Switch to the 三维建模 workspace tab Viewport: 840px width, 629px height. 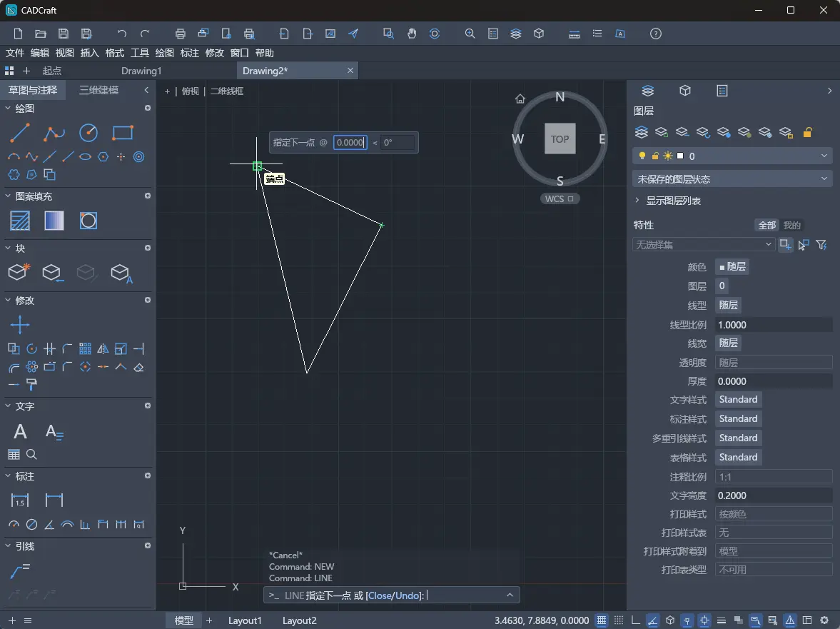(98, 90)
